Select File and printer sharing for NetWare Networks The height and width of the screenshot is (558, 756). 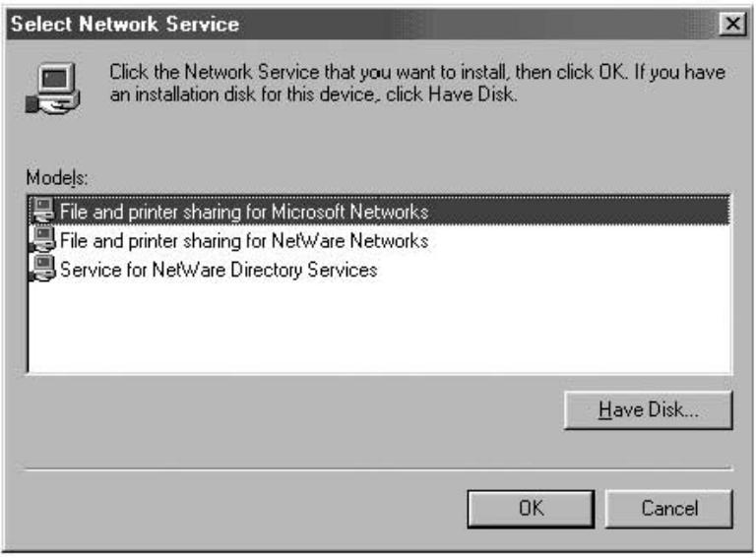coord(244,240)
